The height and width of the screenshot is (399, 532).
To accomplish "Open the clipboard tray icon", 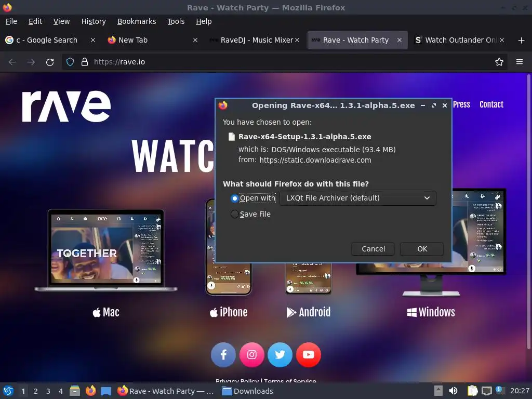I will pos(472,391).
